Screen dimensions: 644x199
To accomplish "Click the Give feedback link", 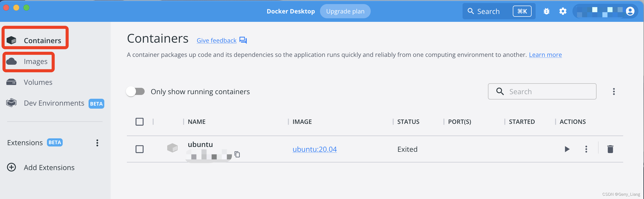I will coord(216,40).
